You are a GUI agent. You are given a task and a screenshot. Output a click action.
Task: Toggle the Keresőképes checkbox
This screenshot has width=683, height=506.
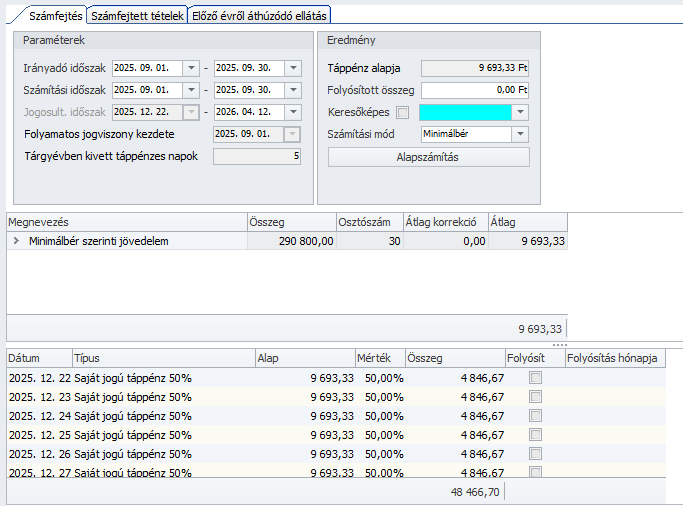click(x=403, y=112)
